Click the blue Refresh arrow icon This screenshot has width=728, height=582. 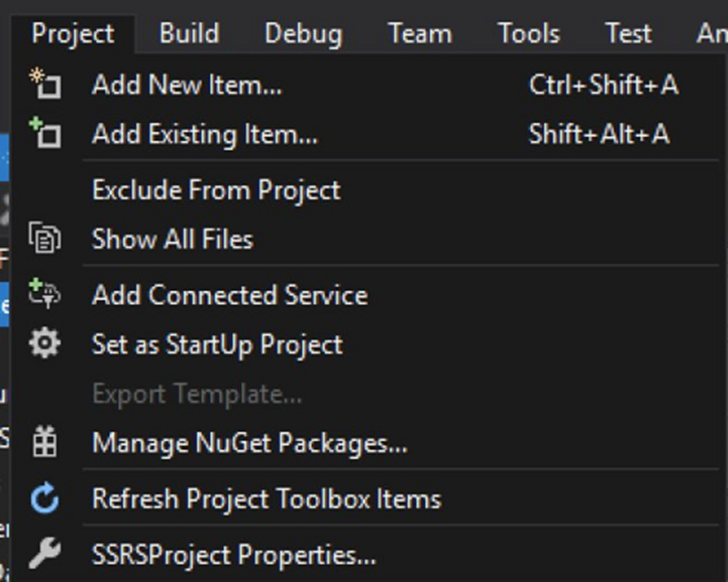coord(44,498)
